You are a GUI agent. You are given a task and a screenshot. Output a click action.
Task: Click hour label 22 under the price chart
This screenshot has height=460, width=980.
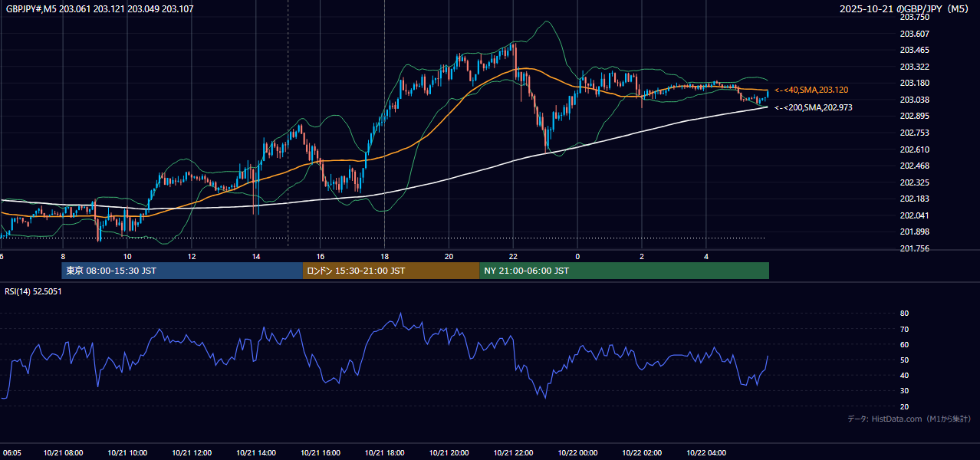513,257
